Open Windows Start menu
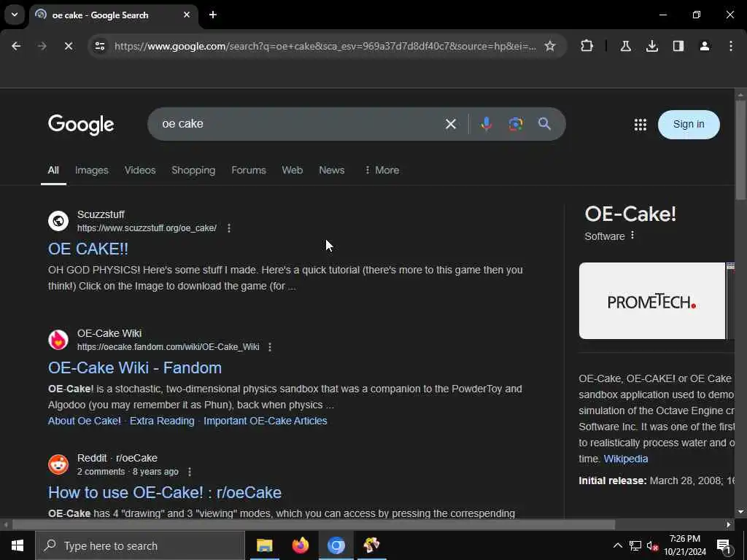The height and width of the screenshot is (560, 747). (18, 545)
